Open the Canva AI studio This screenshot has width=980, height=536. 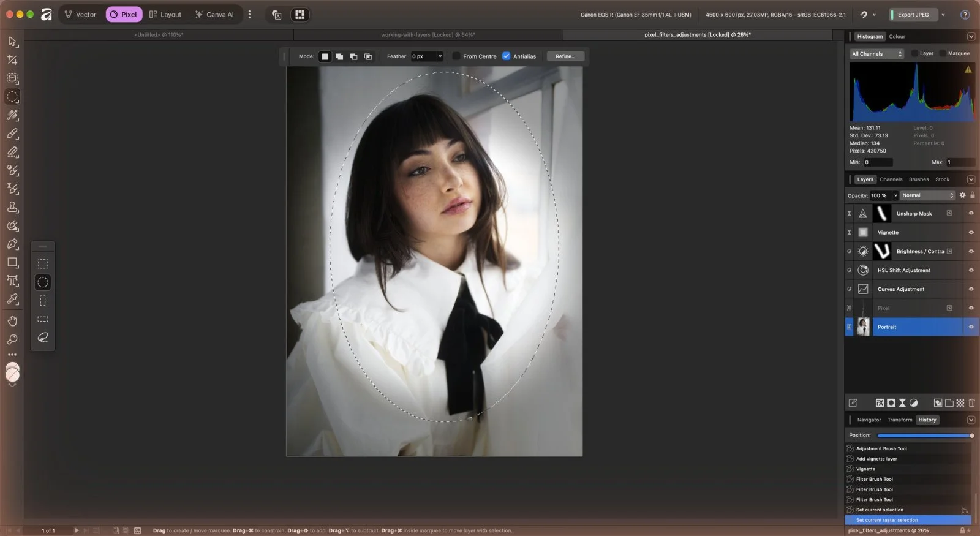214,15
